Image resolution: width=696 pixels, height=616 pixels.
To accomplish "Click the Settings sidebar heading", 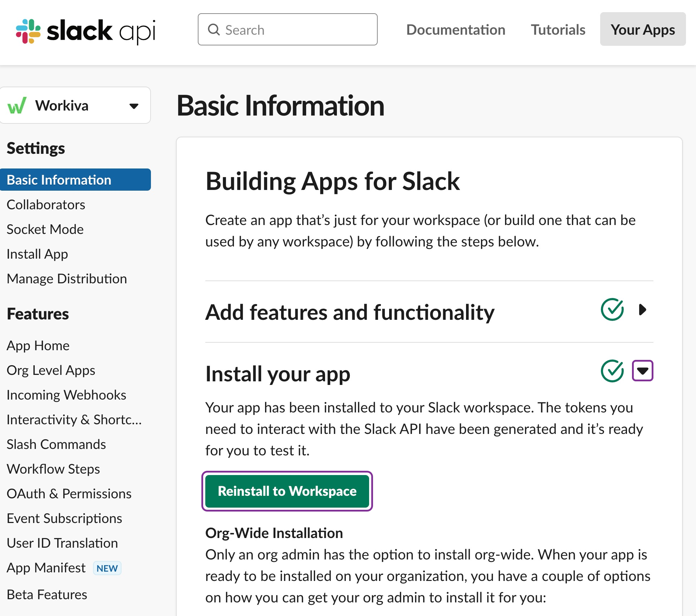I will pos(36,148).
